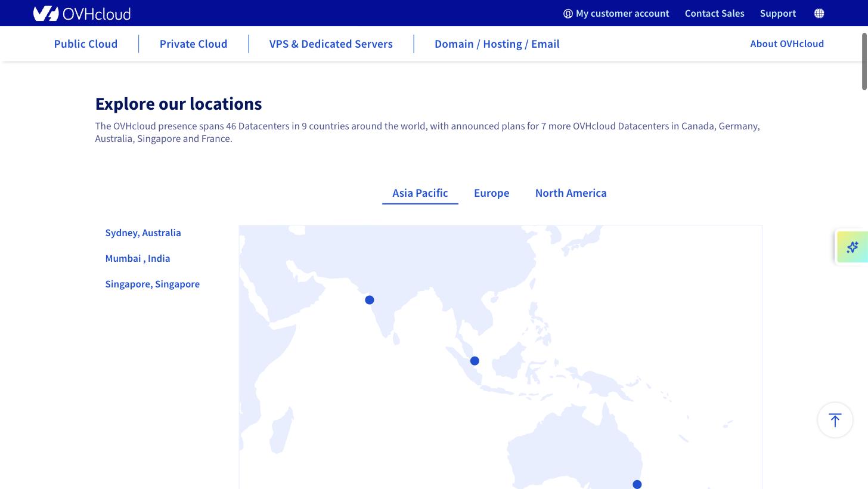The height and width of the screenshot is (489, 868).
Task: Select the Asia Pacific tab
Action: pos(420,193)
